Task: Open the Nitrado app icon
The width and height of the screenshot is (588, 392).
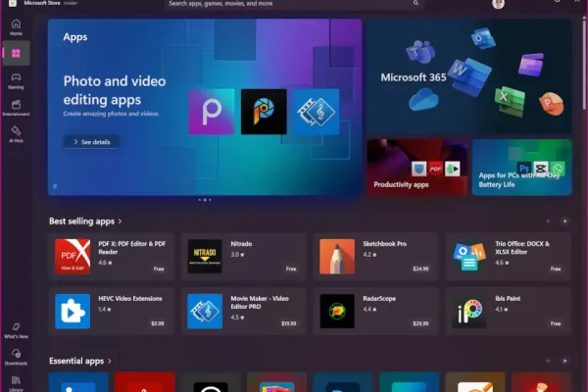Action: point(205,256)
